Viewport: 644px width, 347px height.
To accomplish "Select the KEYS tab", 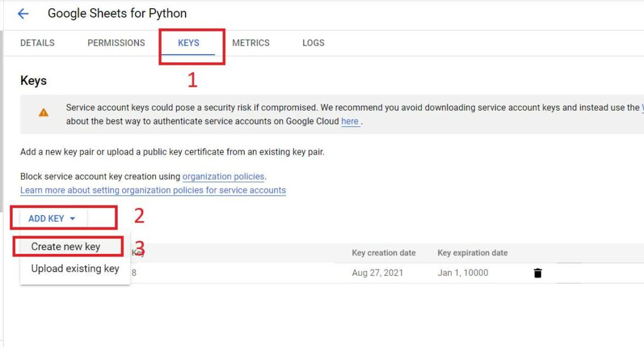I will (189, 43).
